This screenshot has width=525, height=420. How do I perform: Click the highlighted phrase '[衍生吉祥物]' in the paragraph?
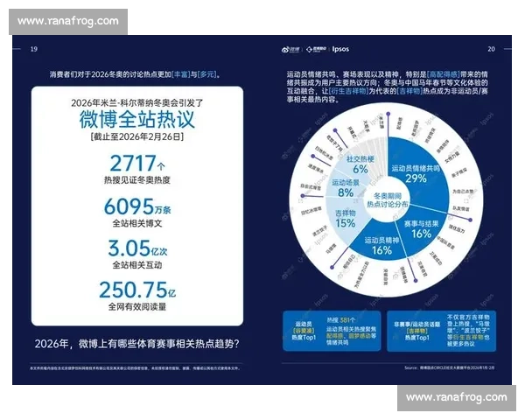click(x=349, y=91)
